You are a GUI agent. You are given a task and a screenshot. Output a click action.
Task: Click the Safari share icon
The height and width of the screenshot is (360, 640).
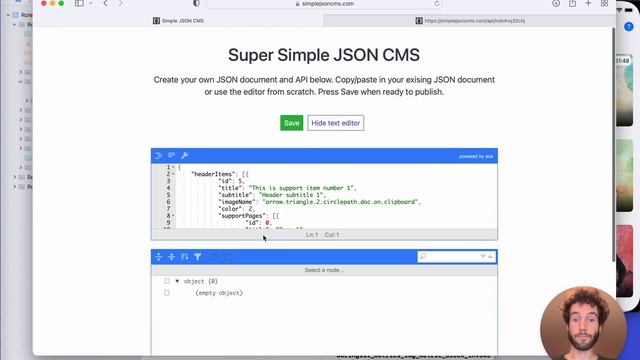click(x=572, y=3)
